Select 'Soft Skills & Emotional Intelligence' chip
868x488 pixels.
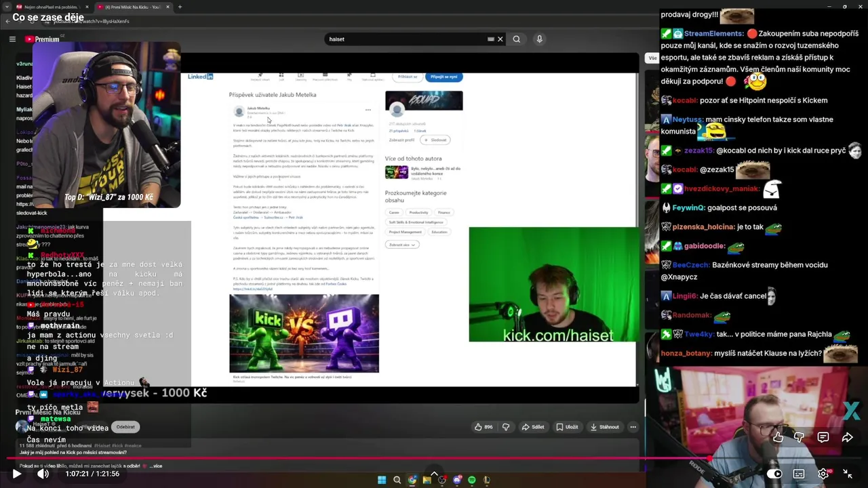(x=416, y=222)
